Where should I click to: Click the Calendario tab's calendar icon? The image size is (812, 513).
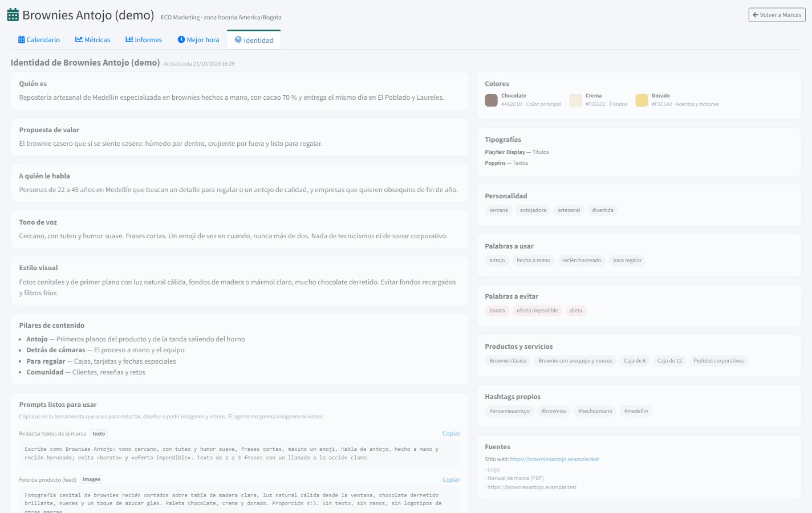pos(21,39)
